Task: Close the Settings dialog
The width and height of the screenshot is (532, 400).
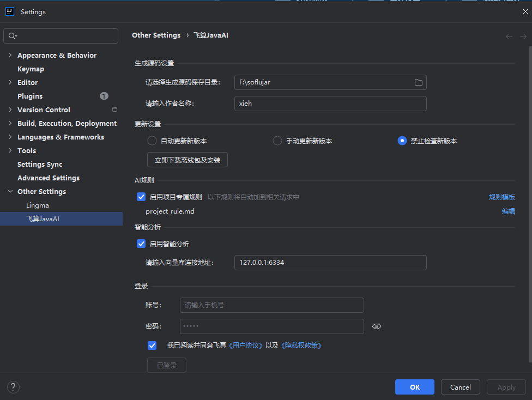Action: (525, 11)
